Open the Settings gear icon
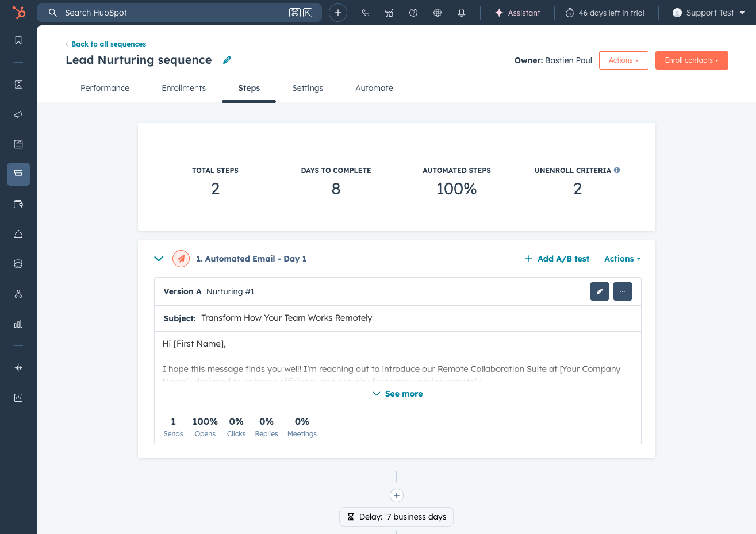Image resolution: width=756 pixels, height=534 pixels. coord(438,13)
